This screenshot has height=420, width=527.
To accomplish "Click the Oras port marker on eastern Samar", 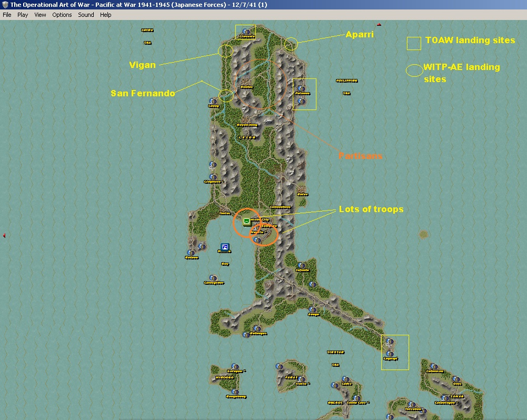I will tap(456, 379).
